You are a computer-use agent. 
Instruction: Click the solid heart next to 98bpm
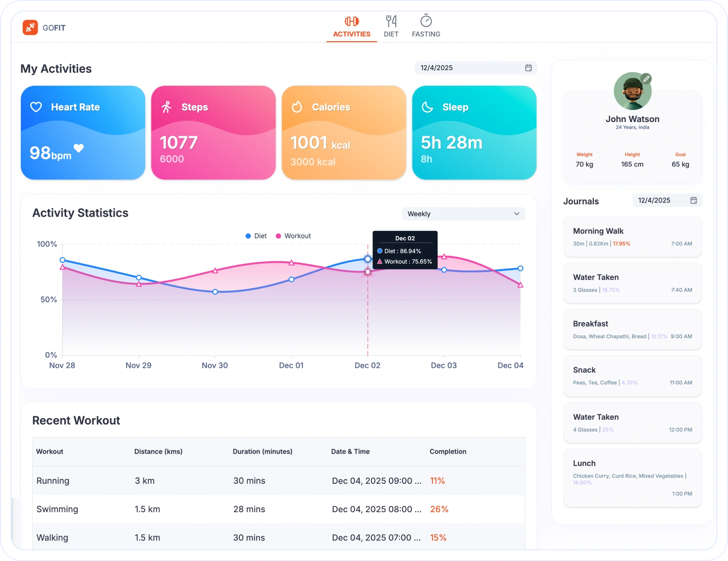point(79,148)
